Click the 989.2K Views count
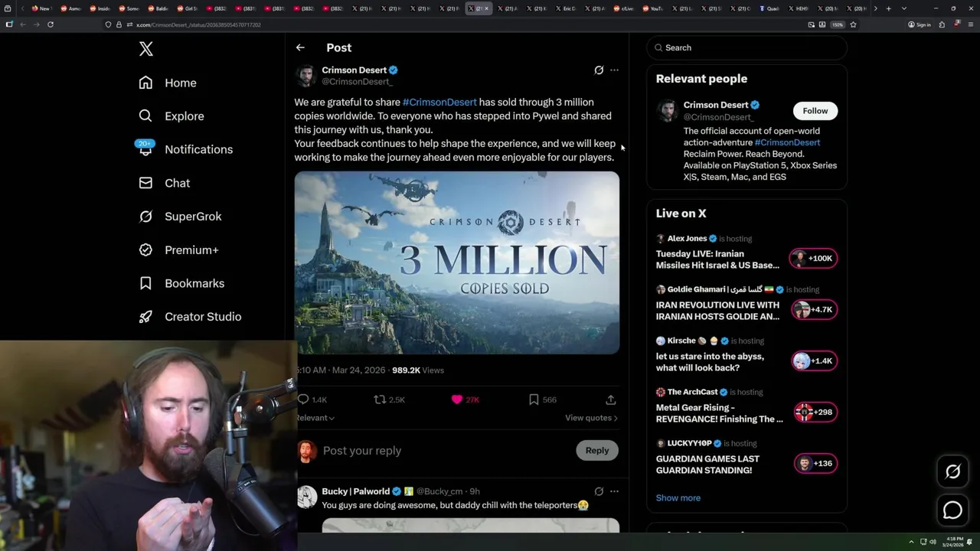The height and width of the screenshot is (551, 980). coord(418,370)
